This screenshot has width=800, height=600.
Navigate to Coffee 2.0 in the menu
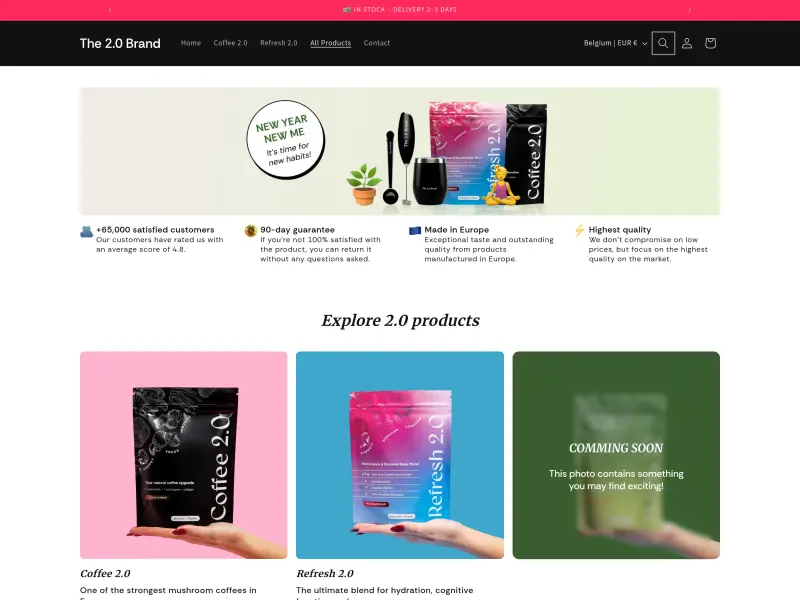tap(230, 43)
